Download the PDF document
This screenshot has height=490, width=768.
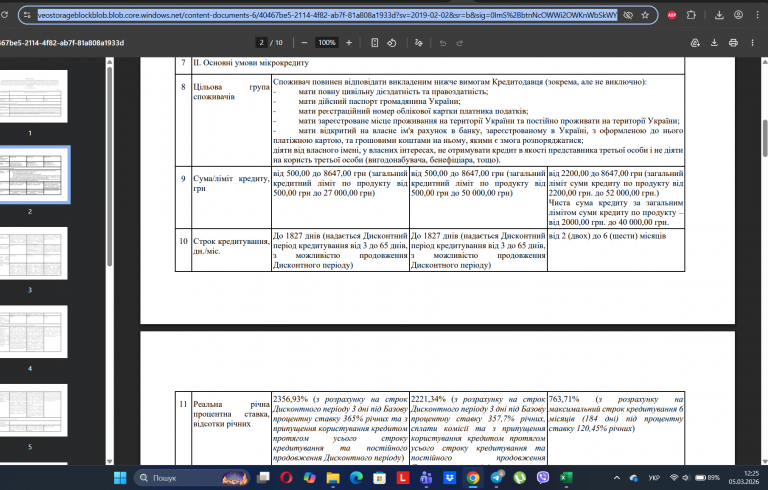coord(714,43)
